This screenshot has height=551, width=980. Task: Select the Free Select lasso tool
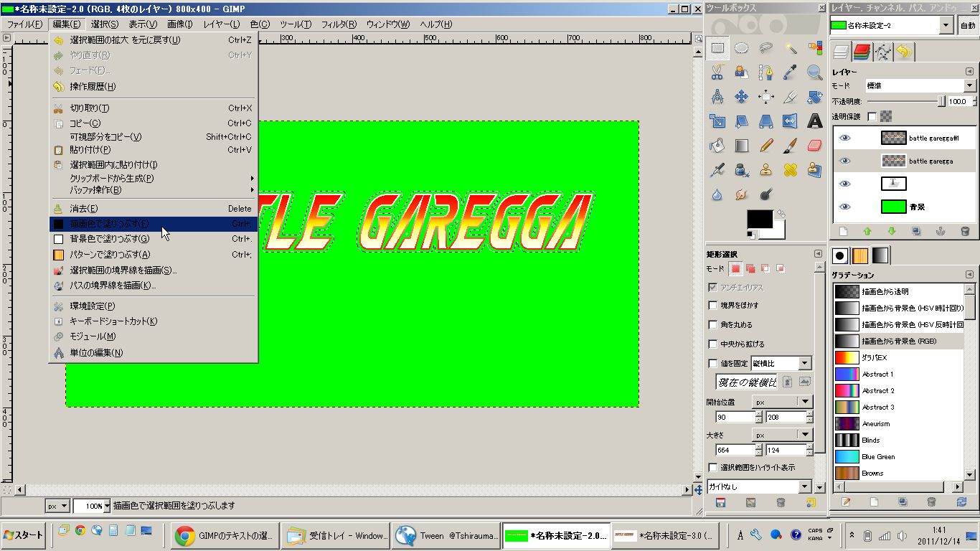[766, 49]
